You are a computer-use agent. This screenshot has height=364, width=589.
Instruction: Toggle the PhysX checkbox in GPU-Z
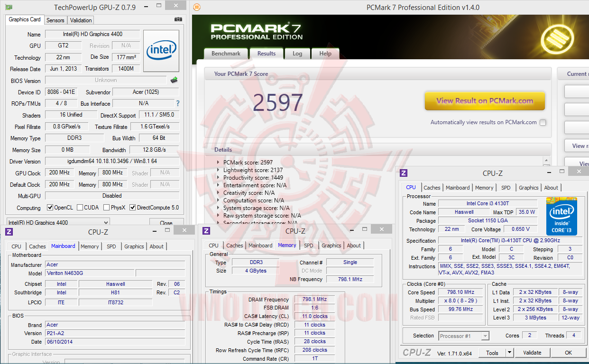click(x=106, y=208)
